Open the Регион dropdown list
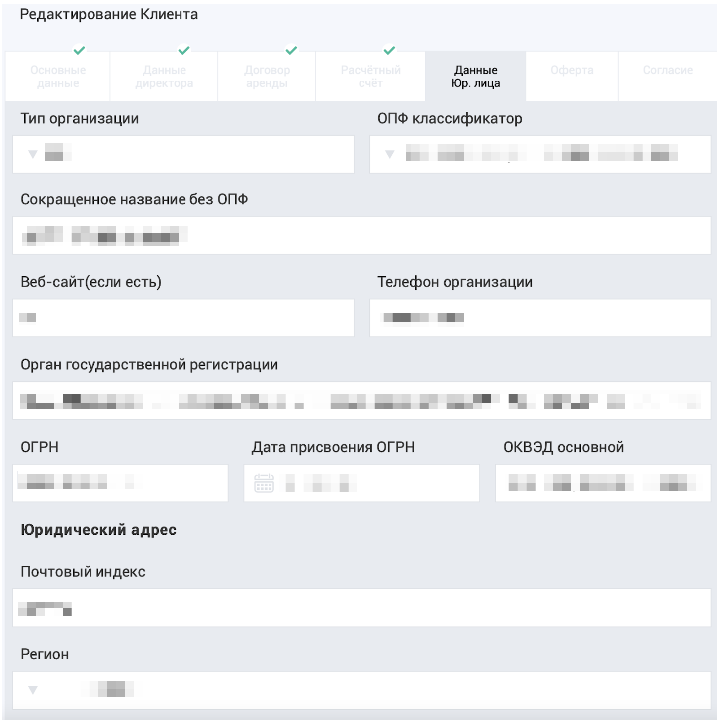 [33, 690]
